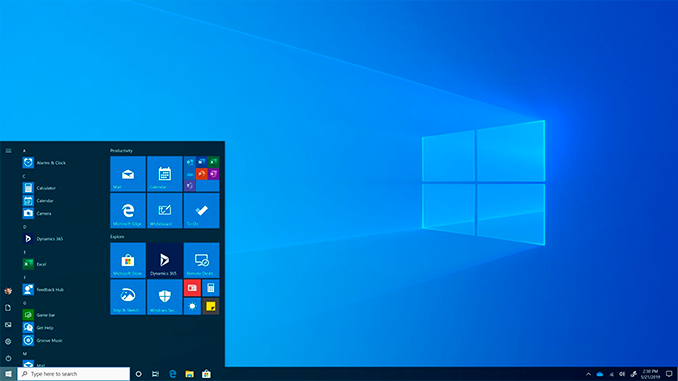
Task: Open the Dynamics 365 tile
Action: [164, 260]
